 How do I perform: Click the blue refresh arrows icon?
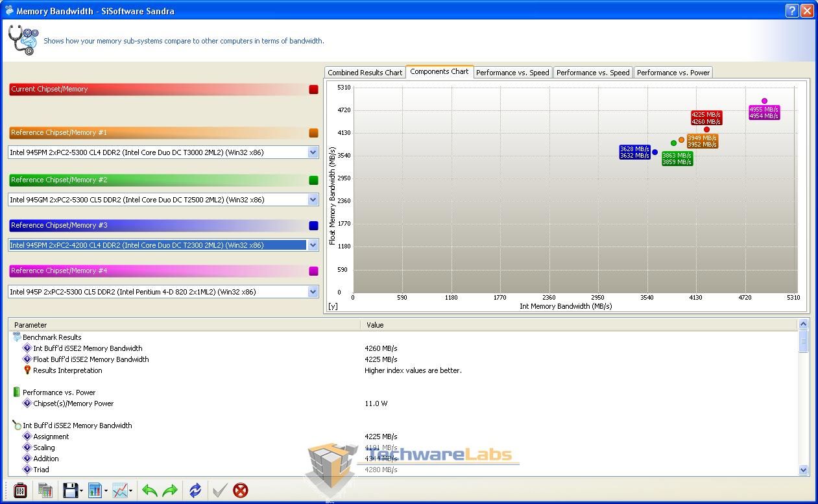coord(195,490)
